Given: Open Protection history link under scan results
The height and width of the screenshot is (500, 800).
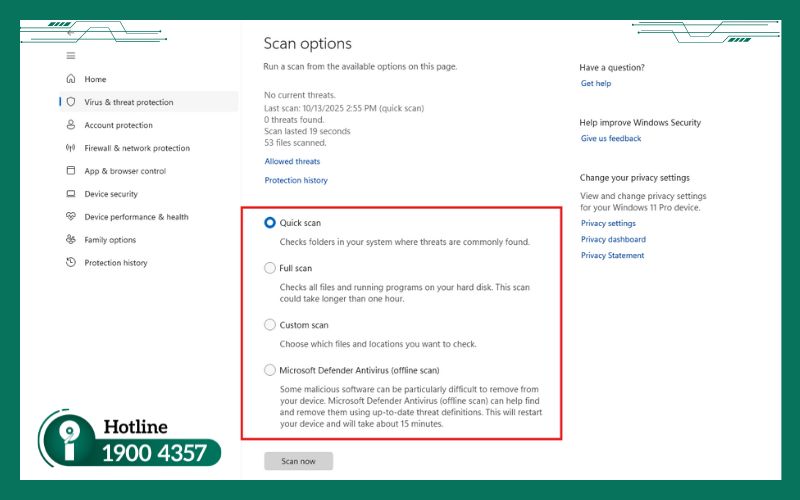Looking at the screenshot, I should (x=296, y=180).
